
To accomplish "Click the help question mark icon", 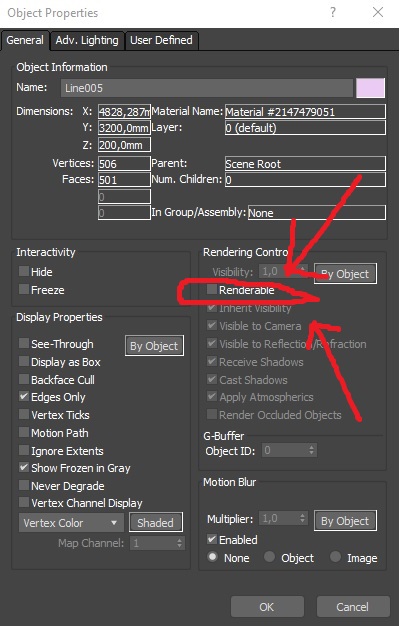I will (x=333, y=12).
